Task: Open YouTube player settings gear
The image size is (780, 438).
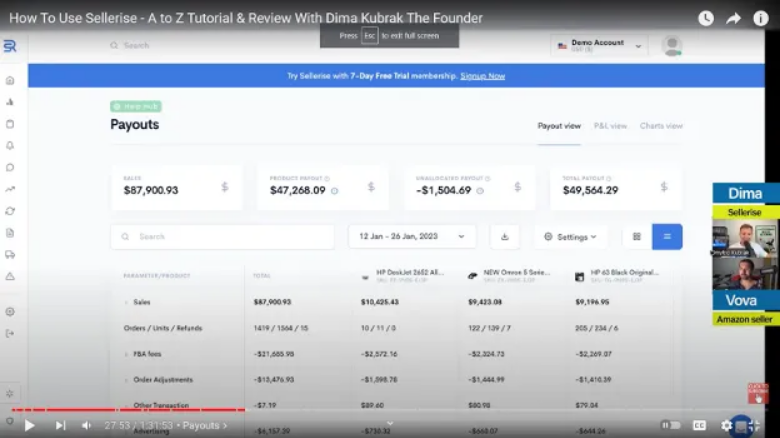Action: point(726,426)
